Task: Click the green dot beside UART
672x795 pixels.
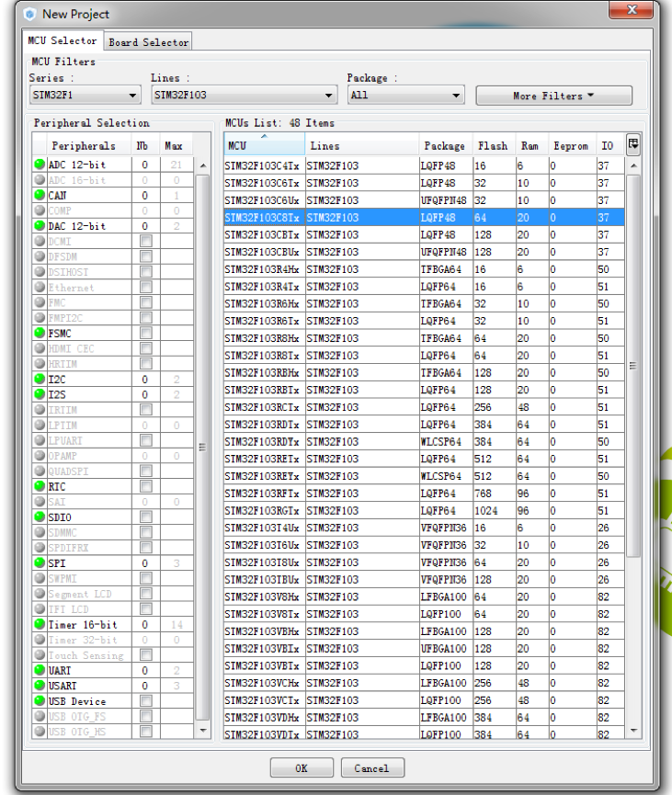Action: (x=39, y=670)
